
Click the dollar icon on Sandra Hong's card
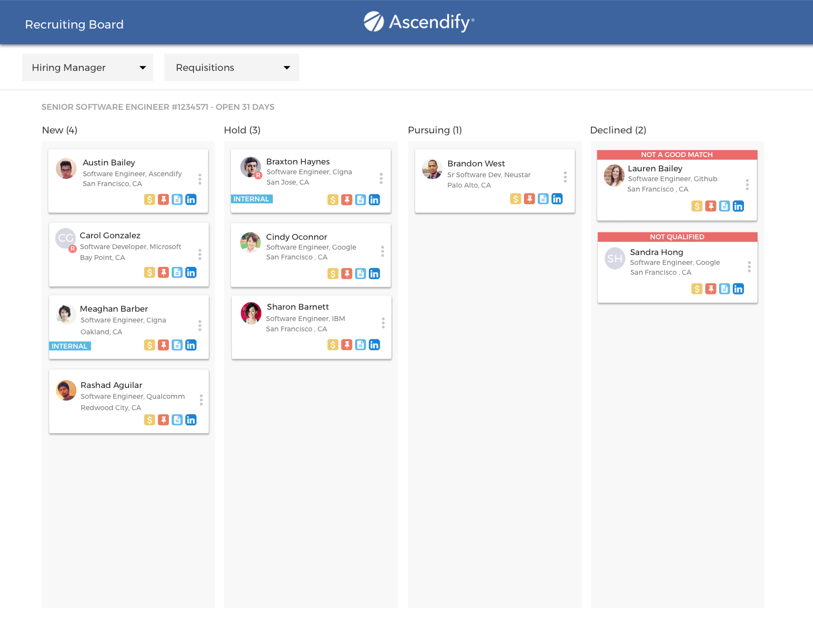click(x=697, y=289)
